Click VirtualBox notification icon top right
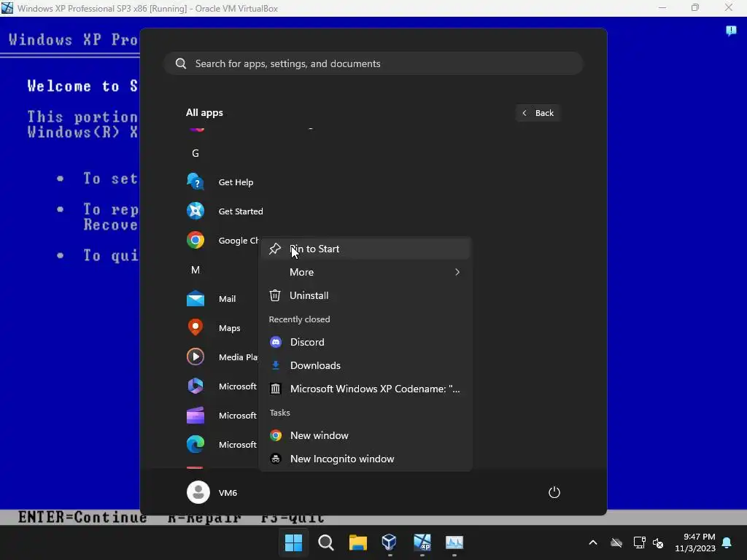 (x=731, y=31)
